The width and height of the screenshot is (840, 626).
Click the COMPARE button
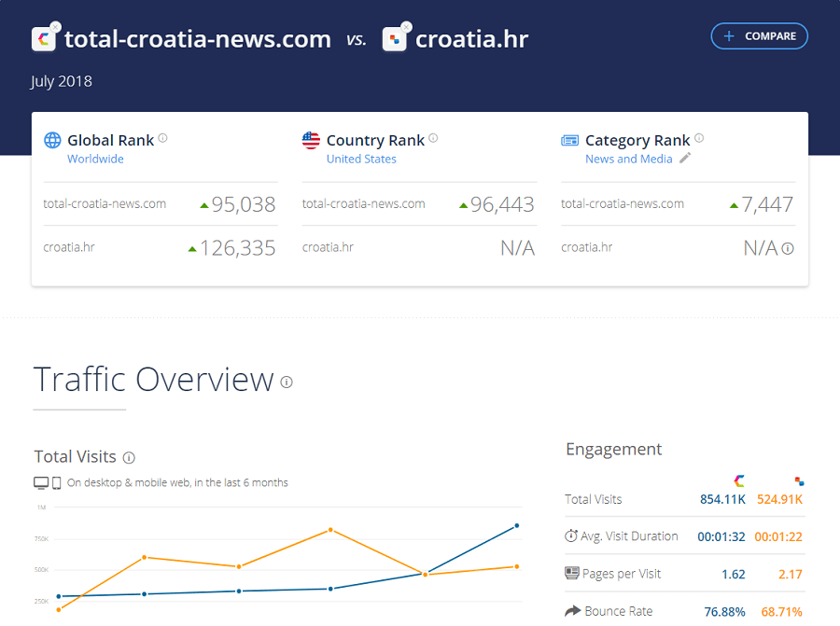click(759, 35)
